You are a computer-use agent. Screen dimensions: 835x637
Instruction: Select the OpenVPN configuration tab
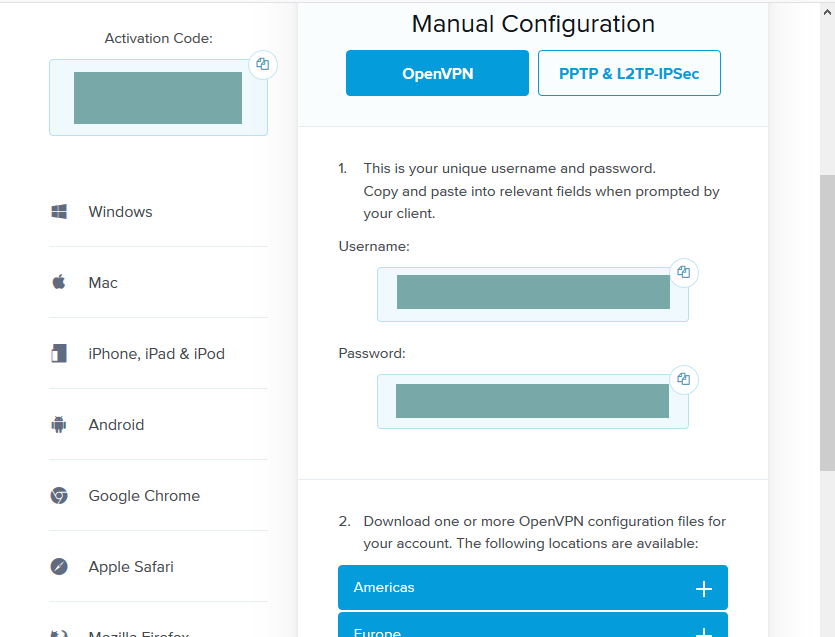point(437,72)
